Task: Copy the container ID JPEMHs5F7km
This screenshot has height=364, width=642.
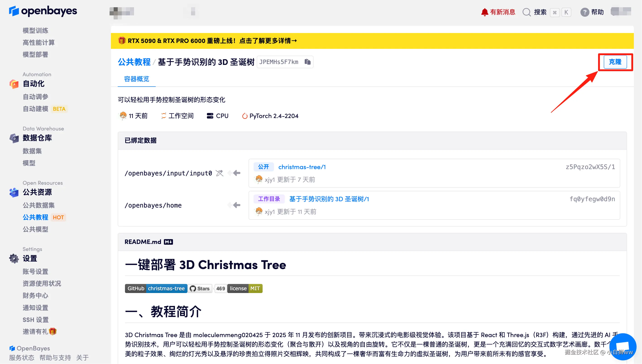Action: (308, 62)
